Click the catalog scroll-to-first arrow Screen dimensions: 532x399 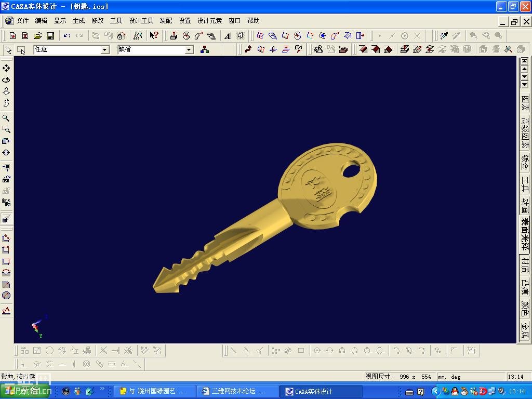click(x=525, y=61)
